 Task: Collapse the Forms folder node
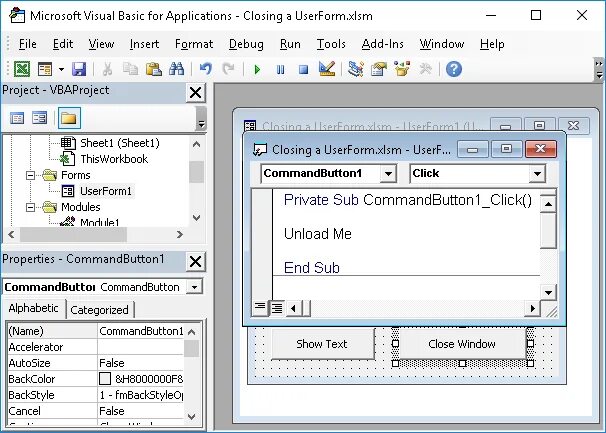pos(30,176)
